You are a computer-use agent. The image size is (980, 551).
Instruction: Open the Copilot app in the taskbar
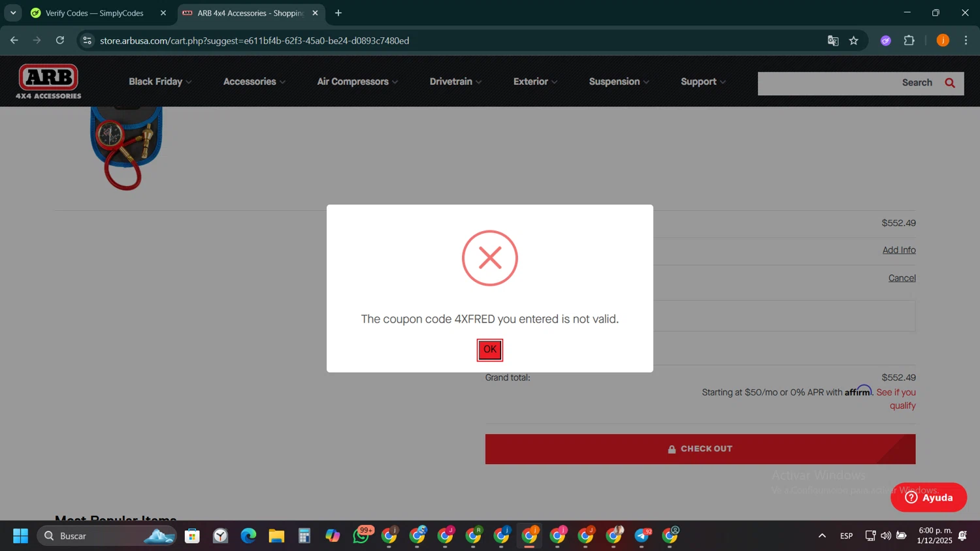[333, 536]
